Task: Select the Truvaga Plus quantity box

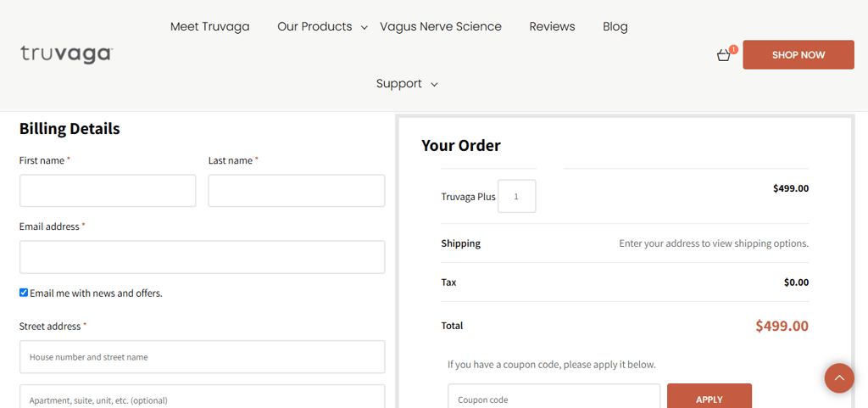Action: (516, 196)
